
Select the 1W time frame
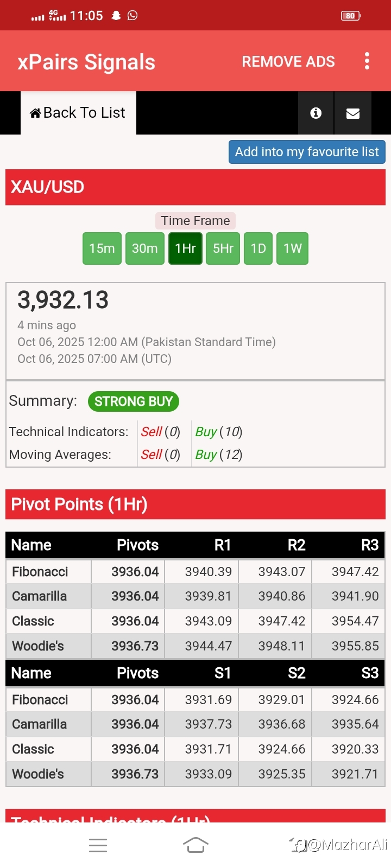[292, 248]
